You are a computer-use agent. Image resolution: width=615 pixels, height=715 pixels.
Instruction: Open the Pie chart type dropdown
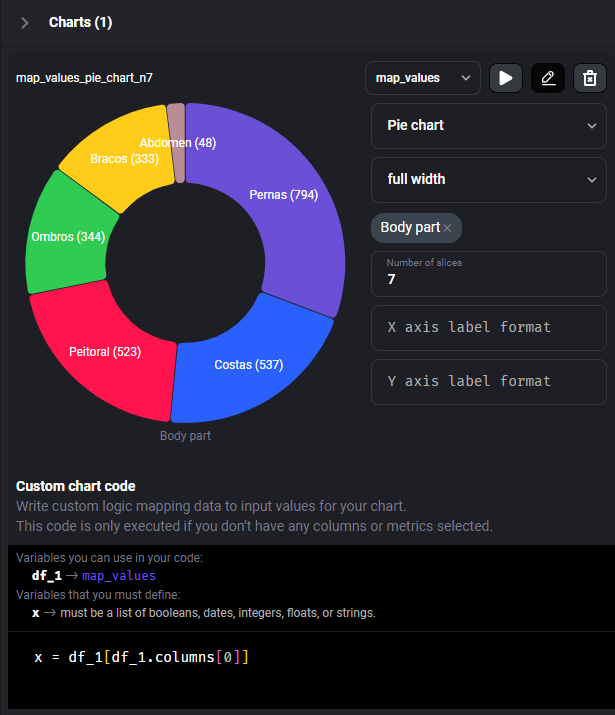click(x=489, y=126)
